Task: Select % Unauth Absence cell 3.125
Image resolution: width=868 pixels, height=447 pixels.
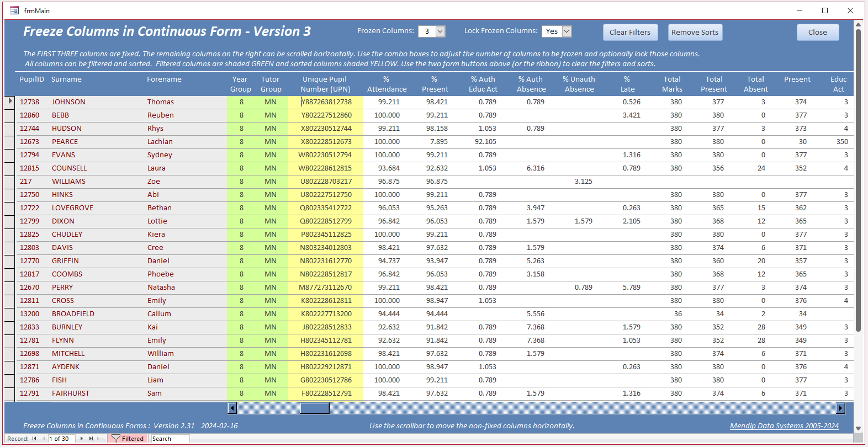Action: click(x=583, y=182)
